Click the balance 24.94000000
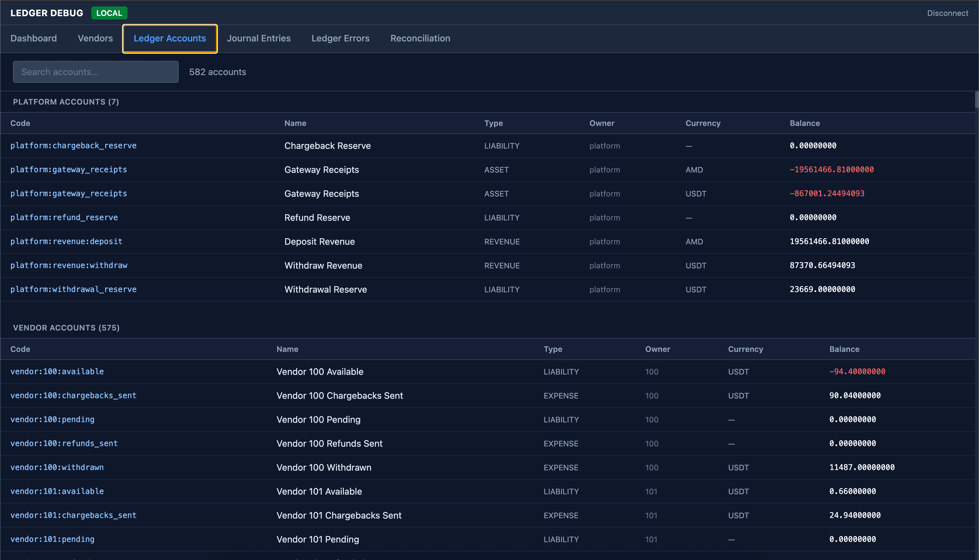979x560 pixels. pyautogui.click(x=855, y=515)
